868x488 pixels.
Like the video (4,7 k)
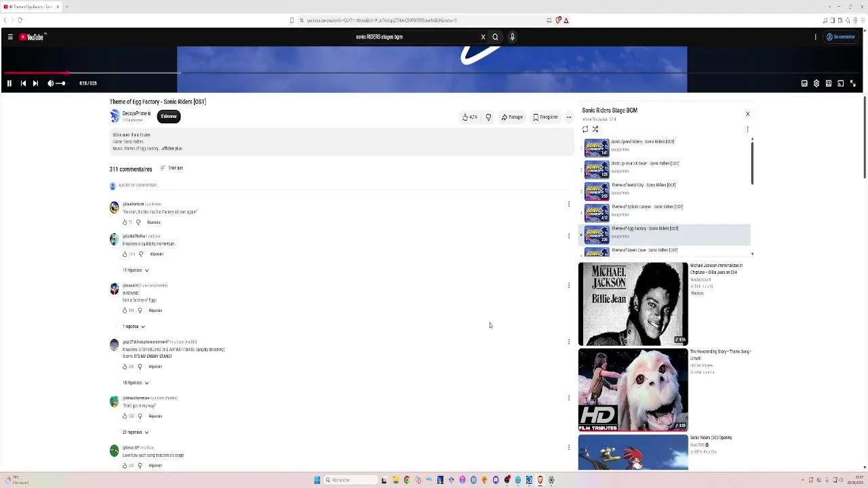470,117
